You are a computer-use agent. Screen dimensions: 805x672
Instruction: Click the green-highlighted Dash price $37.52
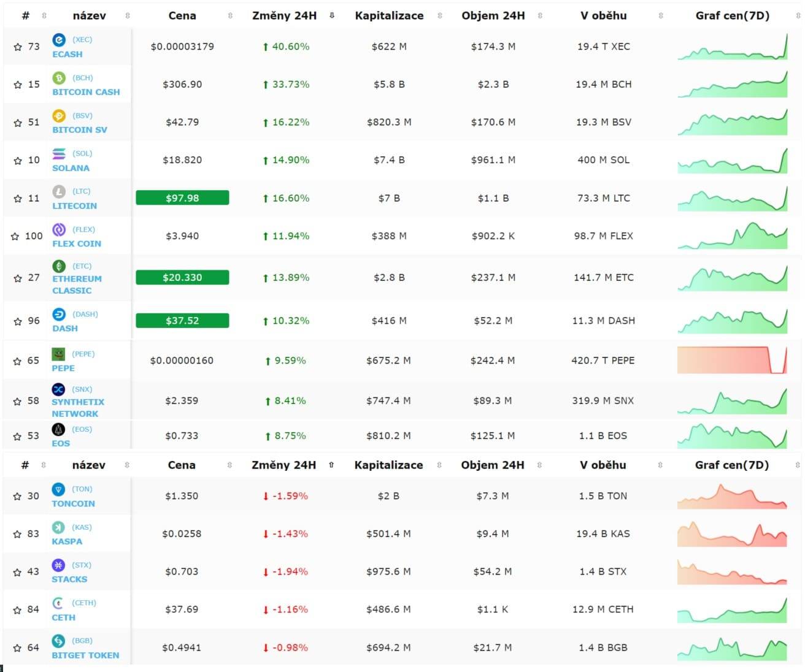(182, 321)
